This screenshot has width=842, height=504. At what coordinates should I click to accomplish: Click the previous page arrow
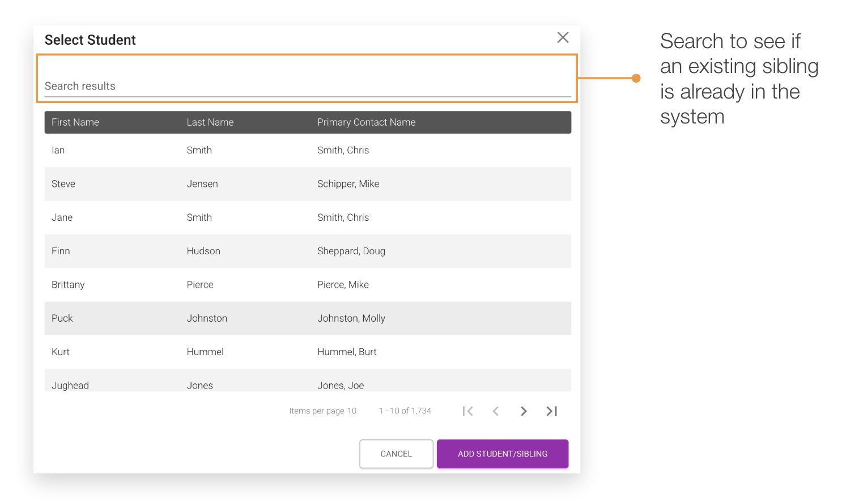pyautogui.click(x=495, y=411)
